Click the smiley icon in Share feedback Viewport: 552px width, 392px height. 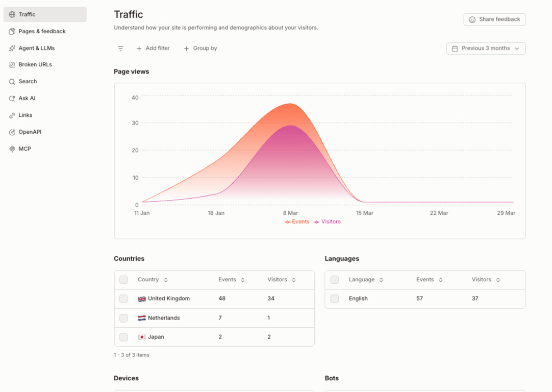tap(472, 19)
